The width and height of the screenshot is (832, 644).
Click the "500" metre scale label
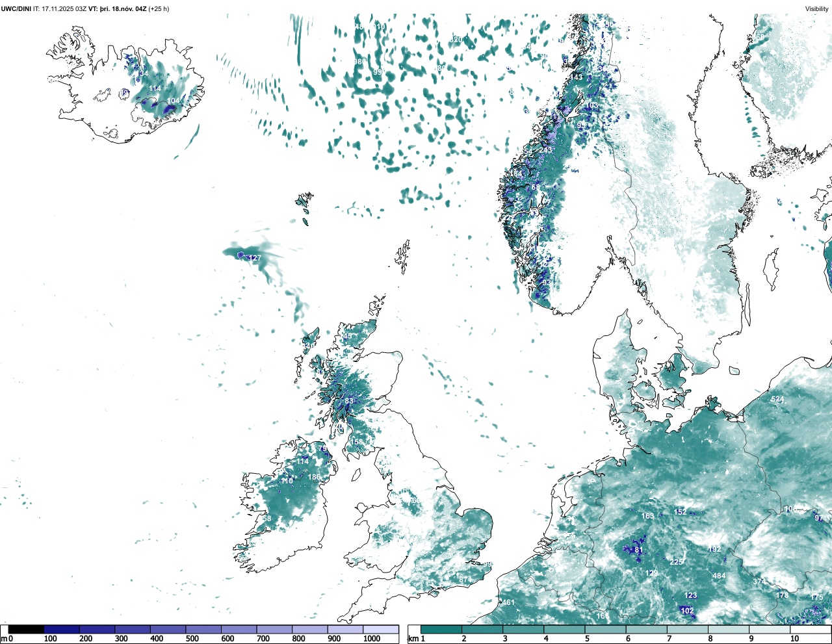192,639
